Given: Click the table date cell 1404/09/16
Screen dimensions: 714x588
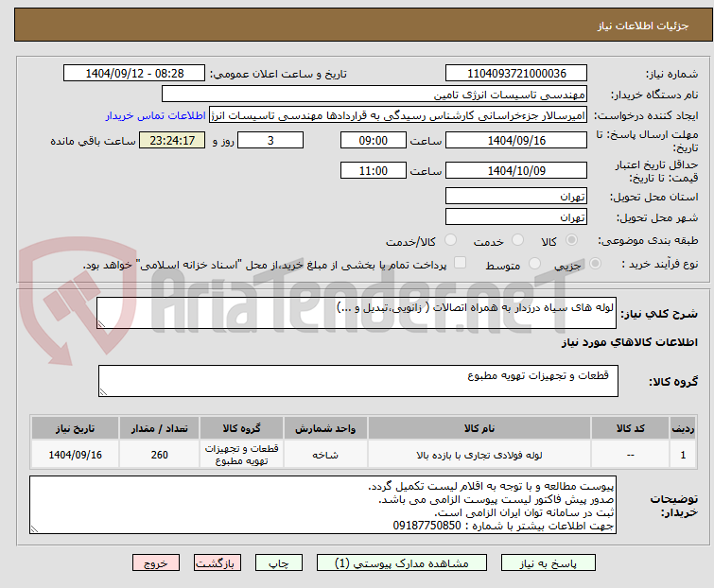Looking at the screenshot, I should (75, 455).
